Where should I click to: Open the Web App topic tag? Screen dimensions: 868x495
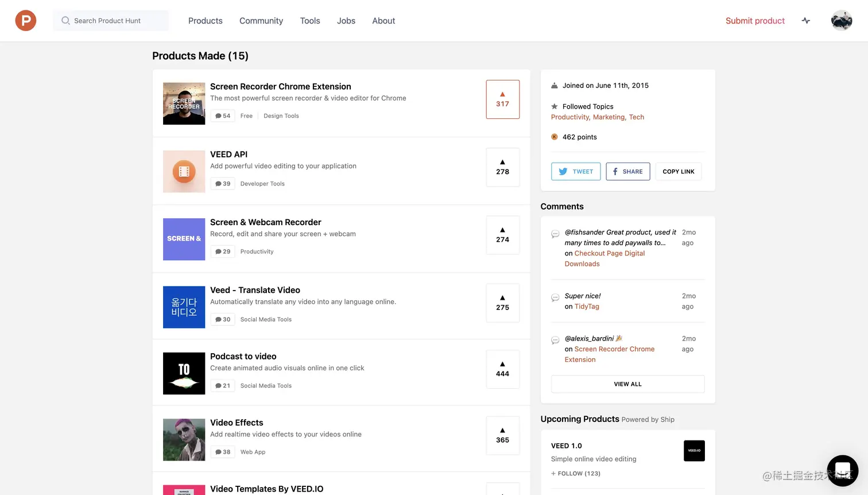click(253, 452)
